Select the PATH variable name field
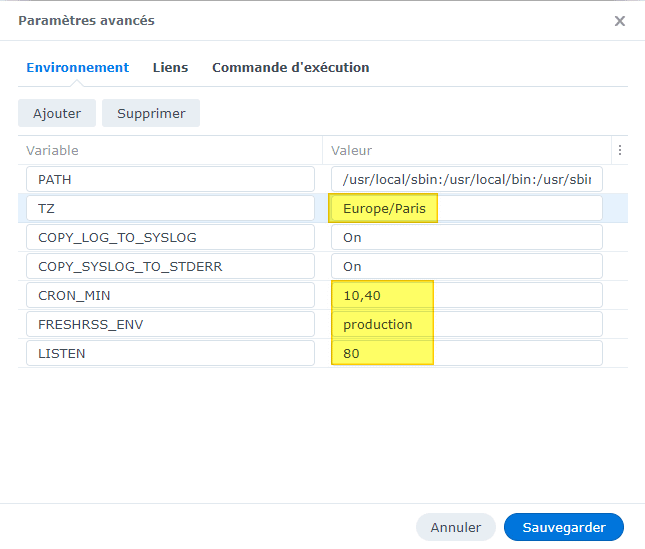Image resolution: width=645 pixels, height=549 pixels. click(x=170, y=179)
